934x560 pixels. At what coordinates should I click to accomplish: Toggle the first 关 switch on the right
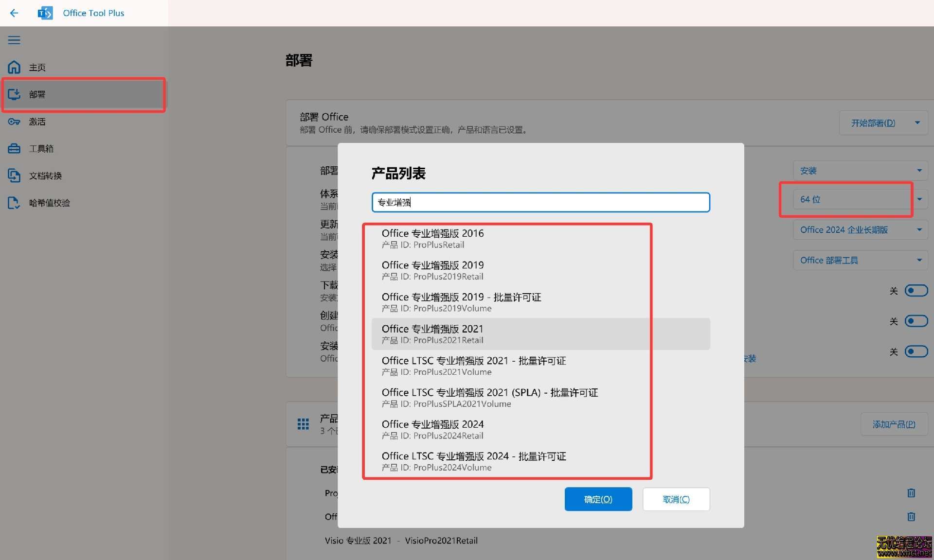[916, 290]
